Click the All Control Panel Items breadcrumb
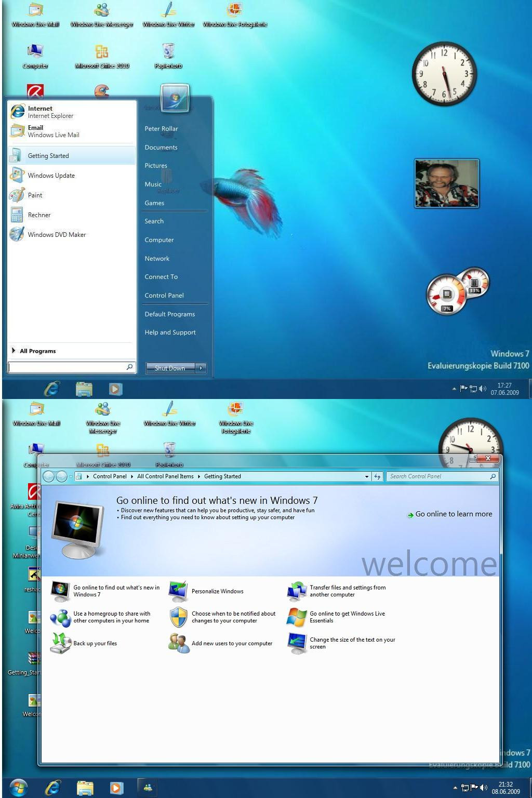Image resolution: width=532 pixels, height=798 pixels. pyautogui.click(x=165, y=476)
